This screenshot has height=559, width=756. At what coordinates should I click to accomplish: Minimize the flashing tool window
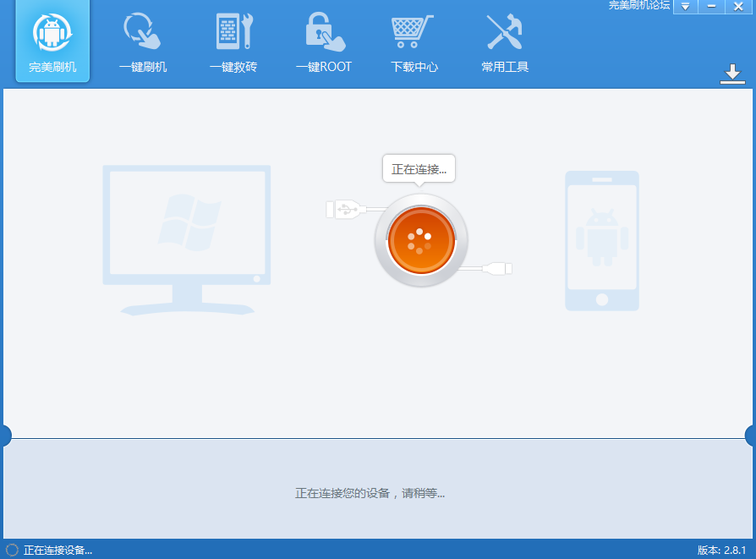(x=712, y=6)
